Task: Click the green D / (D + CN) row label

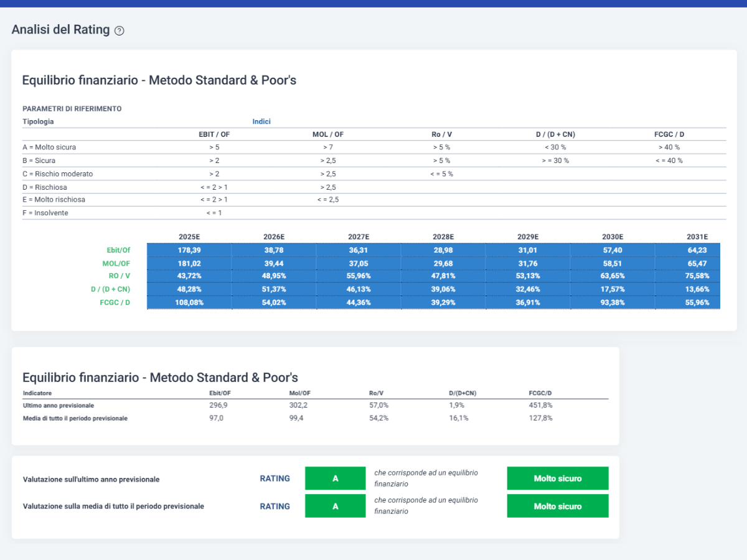Action: point(110,289)
